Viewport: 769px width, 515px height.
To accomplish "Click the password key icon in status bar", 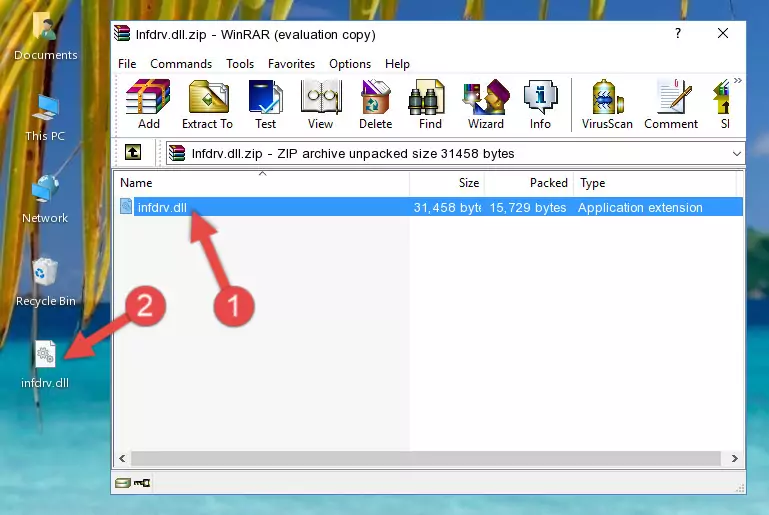I will (x=142, y=483).
